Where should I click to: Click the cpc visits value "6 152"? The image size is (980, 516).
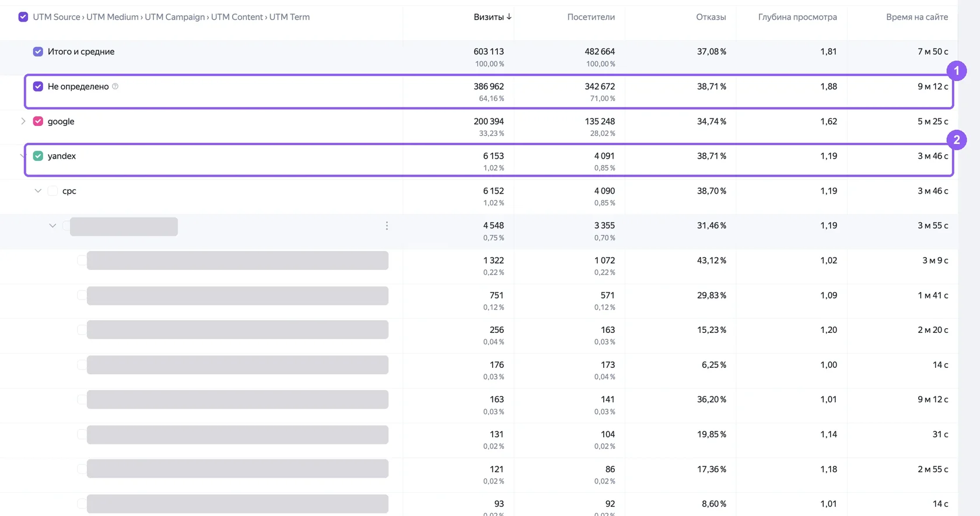point(494,191)
